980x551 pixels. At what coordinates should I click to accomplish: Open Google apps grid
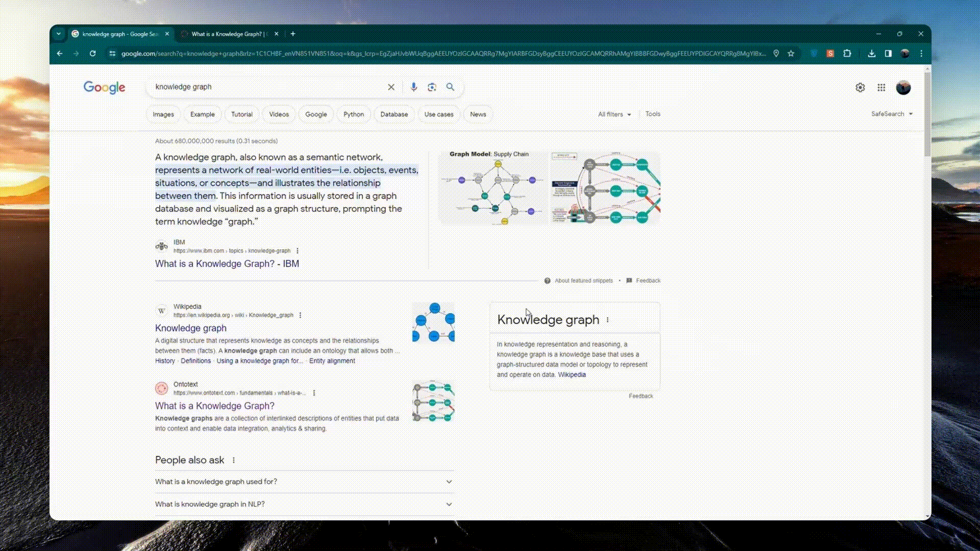click(881, 88)
